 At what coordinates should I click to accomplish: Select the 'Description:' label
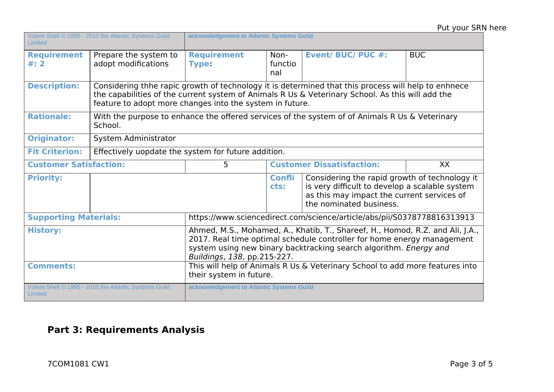53,86
